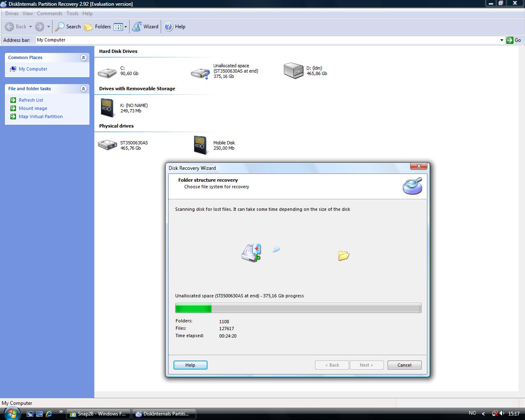Open the Back history dropdown arrow
525x420 pixels.
[30, 27]
